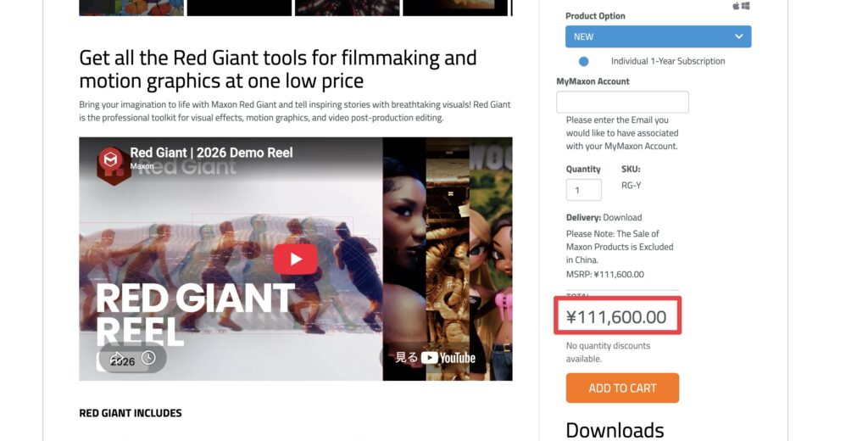Image resolution: width=868 pixels, height=441 pixels.
Task: Click the total price ¥111,600.00
Action: click(616, 317)
